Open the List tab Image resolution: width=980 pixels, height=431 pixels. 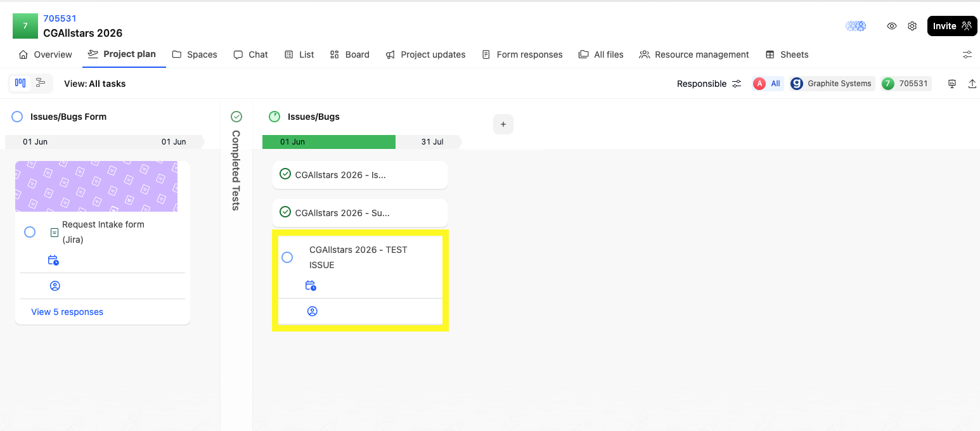click(299, 55)
